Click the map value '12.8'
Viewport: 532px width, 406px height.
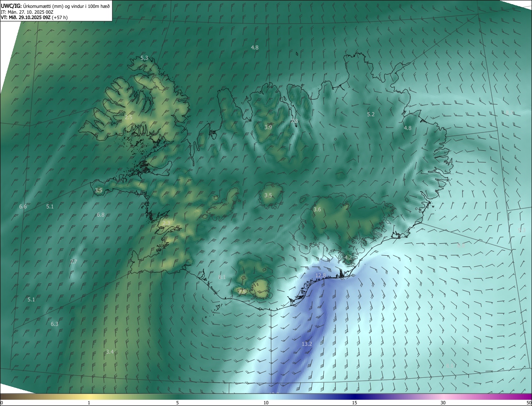(320, 276)
